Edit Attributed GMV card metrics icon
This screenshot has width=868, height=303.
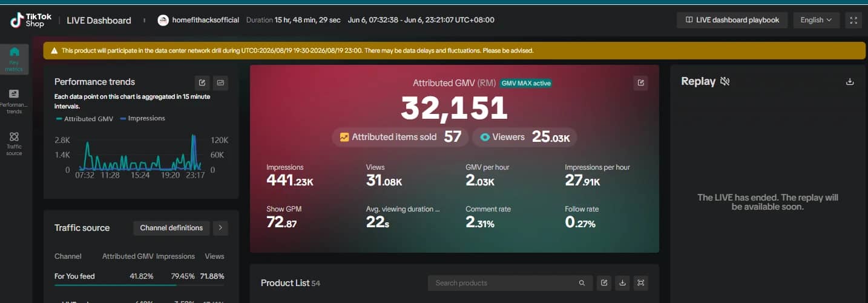click(x=640, y=83)
